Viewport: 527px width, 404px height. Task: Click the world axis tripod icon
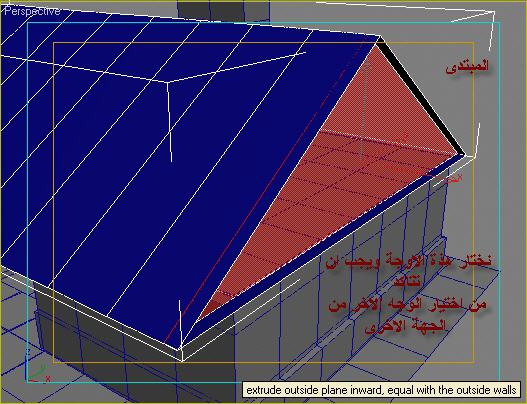pyautogui.click(x=37, y=371)
